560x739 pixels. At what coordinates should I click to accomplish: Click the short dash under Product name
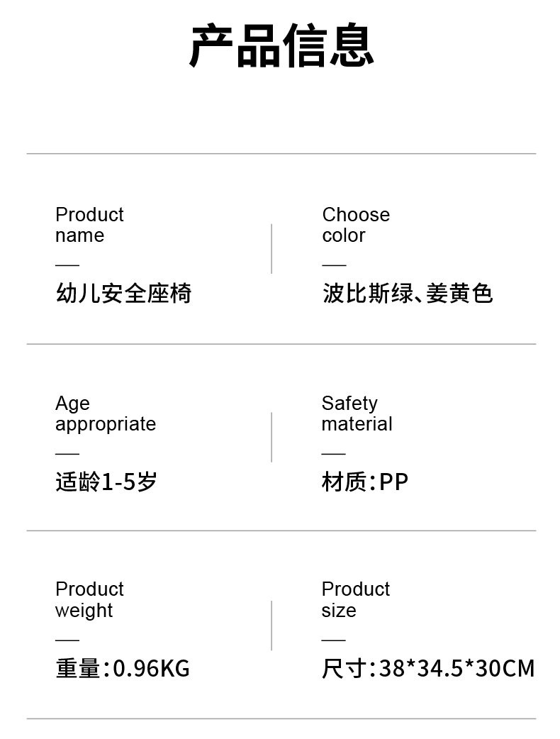click(x=67, y=265)
